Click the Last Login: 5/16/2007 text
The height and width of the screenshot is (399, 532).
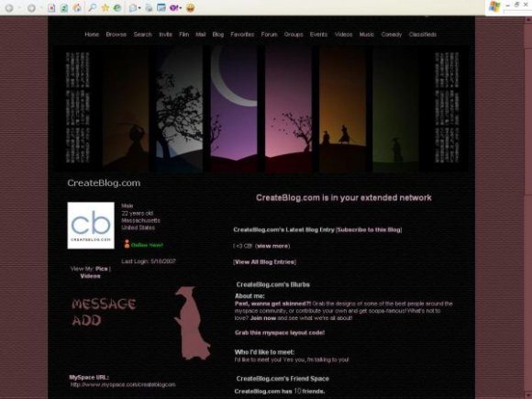[149, 261]
